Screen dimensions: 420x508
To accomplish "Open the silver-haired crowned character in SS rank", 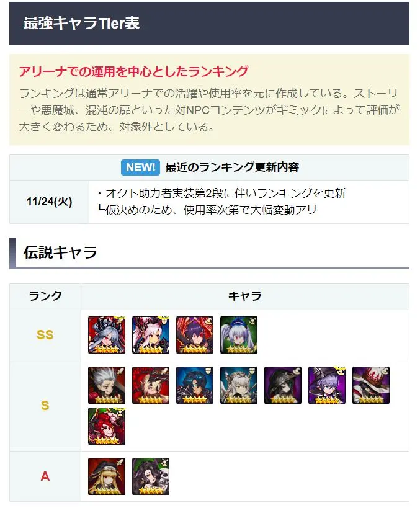I will [x=107, y=335].
